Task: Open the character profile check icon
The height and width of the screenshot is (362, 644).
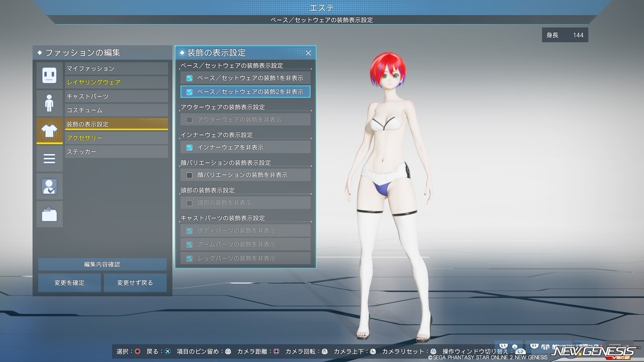Action: coord(49,187)
